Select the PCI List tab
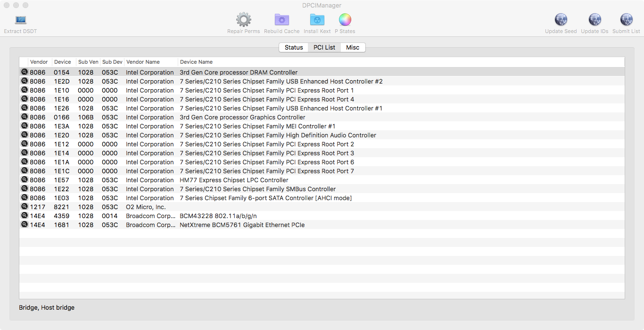644x330 pixels. point(324,47)
